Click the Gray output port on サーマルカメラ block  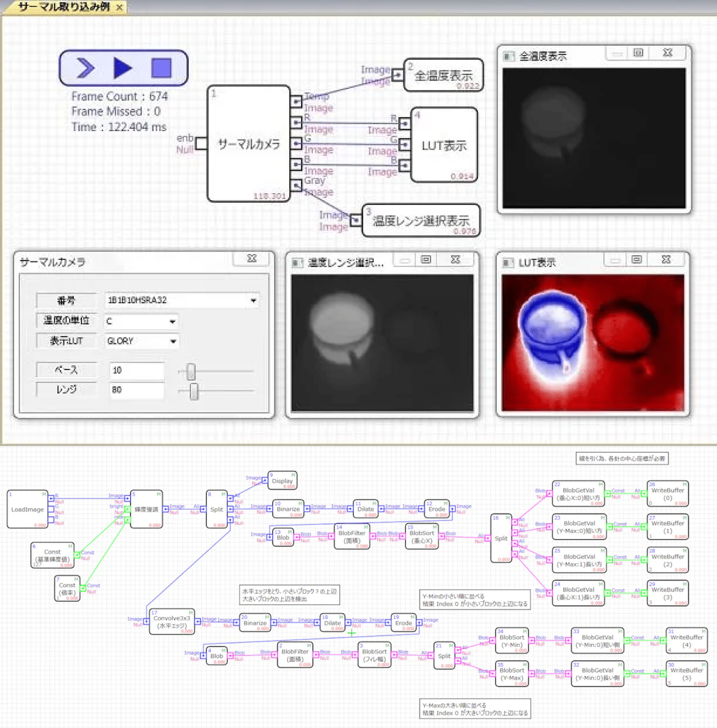point(296,186)
